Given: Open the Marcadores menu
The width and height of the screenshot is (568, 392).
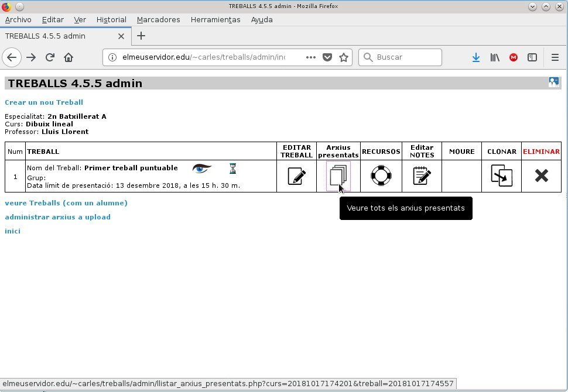Looking at the screenshot, I should (x=158, y=20).
